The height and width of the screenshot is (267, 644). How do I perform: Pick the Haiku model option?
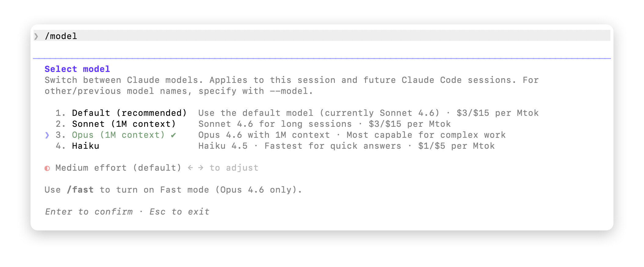85,146
